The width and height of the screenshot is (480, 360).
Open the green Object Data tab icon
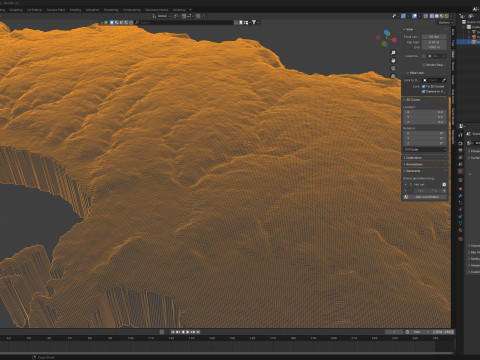pos(460,223)
